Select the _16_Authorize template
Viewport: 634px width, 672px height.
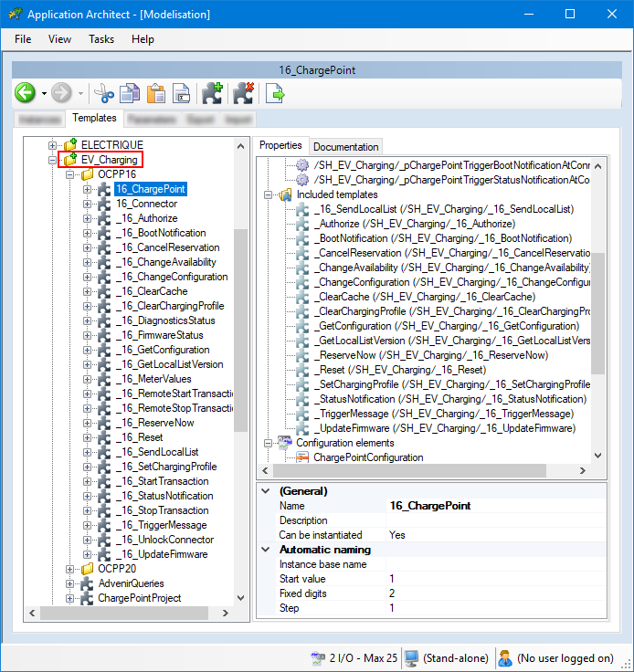click(146, 218)
